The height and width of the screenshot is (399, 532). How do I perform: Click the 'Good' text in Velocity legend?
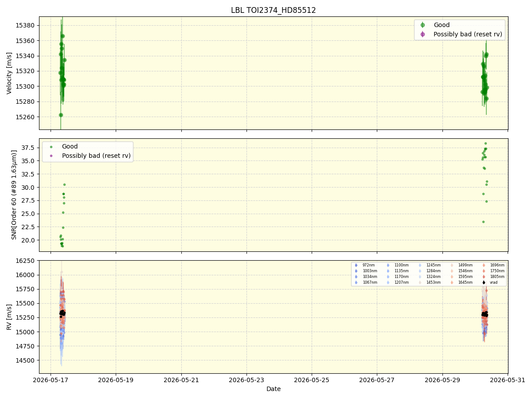click(442, 25)
